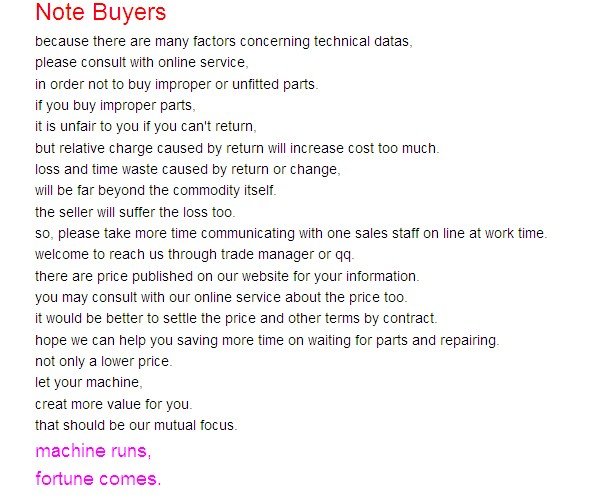Click the 'relative charge caused by return' sentence
Viewport: 595px width, 498px height.
pyautogui.click(x=237, y=148)
